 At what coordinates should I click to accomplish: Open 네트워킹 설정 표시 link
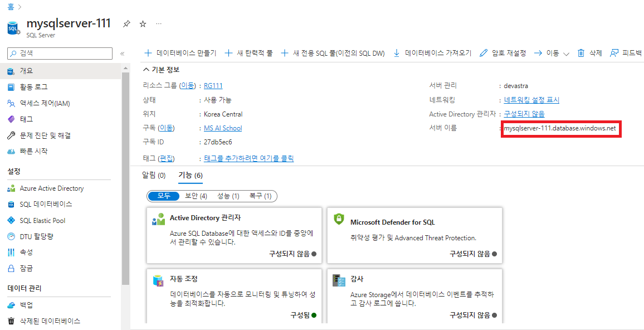coord(531,100)
